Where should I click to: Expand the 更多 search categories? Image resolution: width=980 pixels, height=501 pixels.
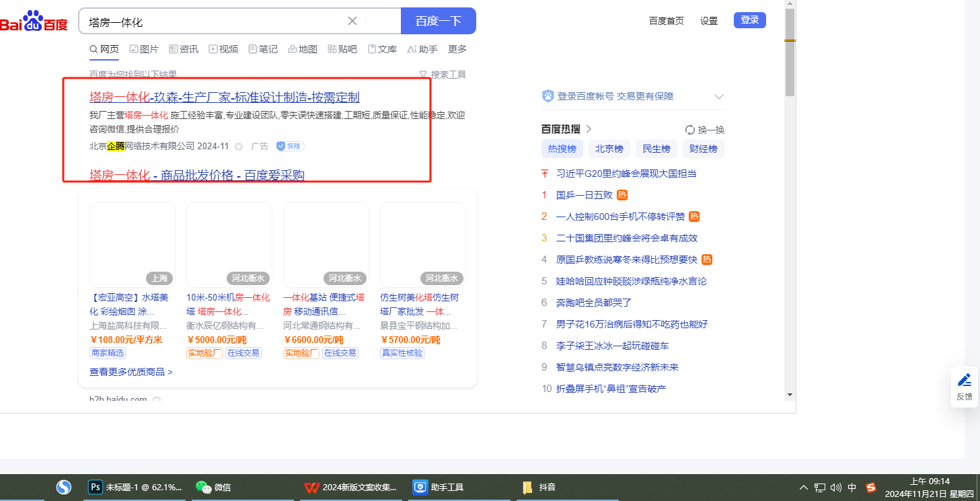coord(457,49)
